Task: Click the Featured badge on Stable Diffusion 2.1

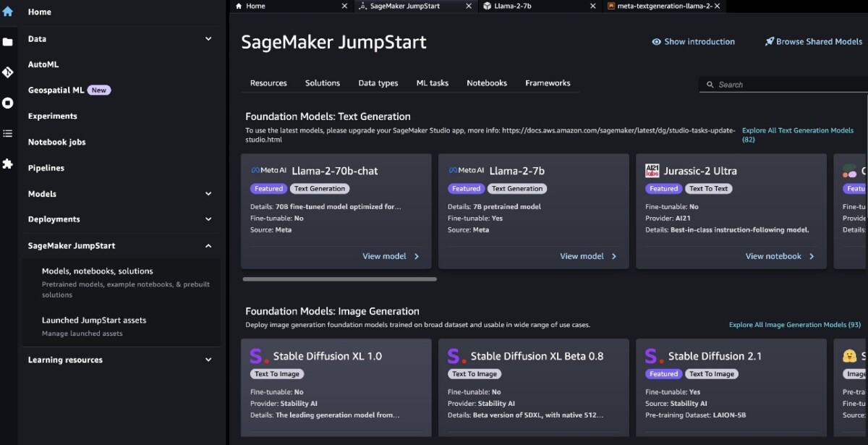Action: [663, 374]
